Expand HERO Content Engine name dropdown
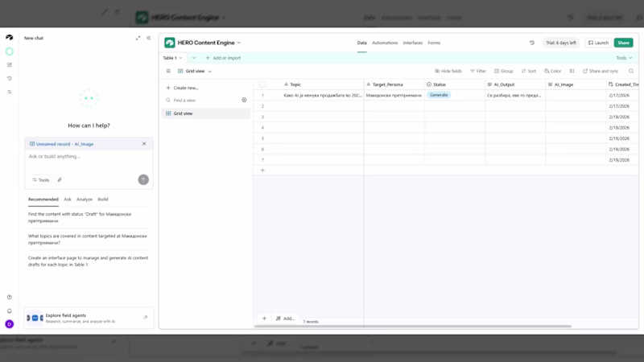The image size is (644, 362). tap(239, 43)
